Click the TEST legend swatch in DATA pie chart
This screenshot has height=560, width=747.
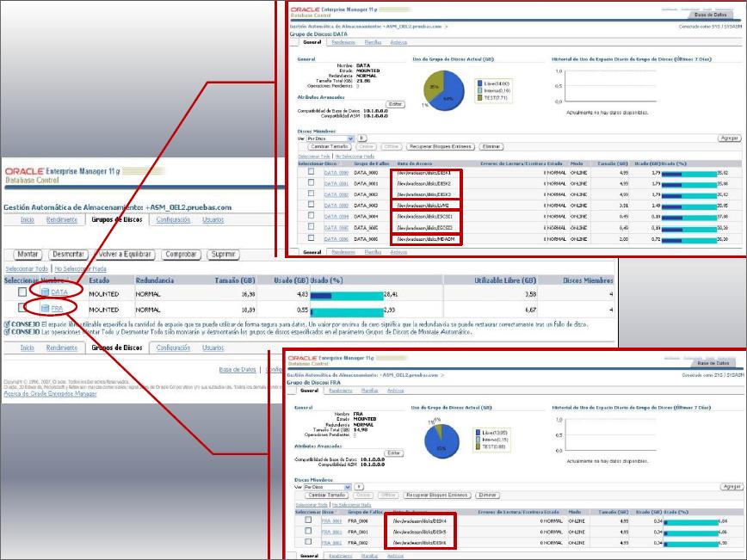point(479,97)
